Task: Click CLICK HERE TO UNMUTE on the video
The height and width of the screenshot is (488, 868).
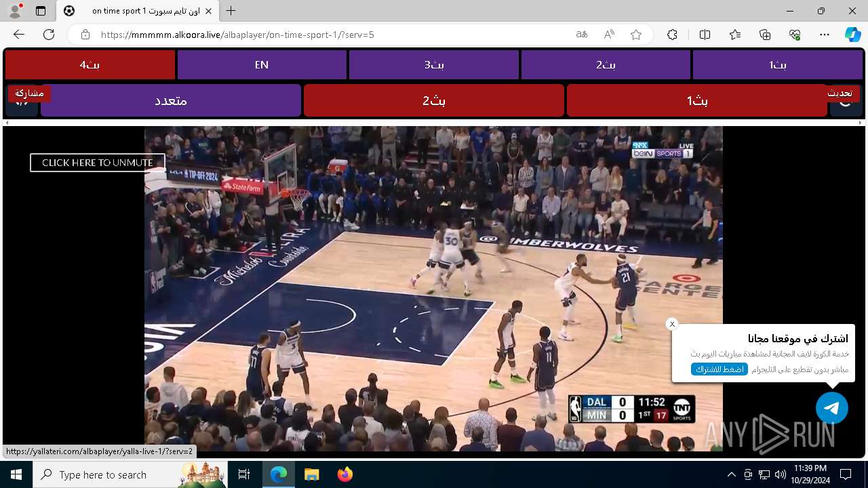Action: coord(97,163)
